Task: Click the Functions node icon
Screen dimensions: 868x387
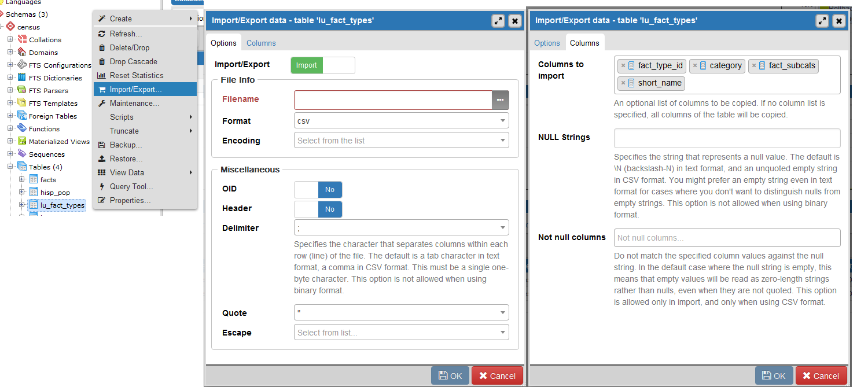Action: (22, 128)
